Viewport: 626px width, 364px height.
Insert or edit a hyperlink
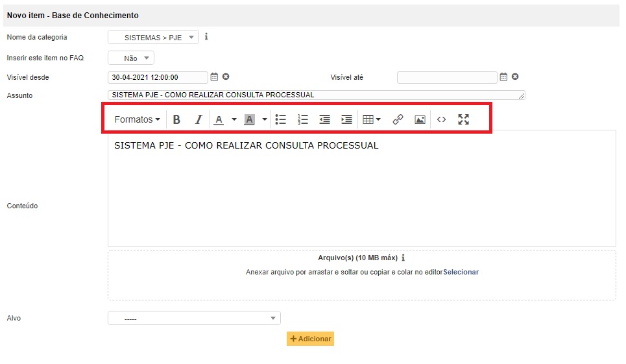tap(398, 119)
